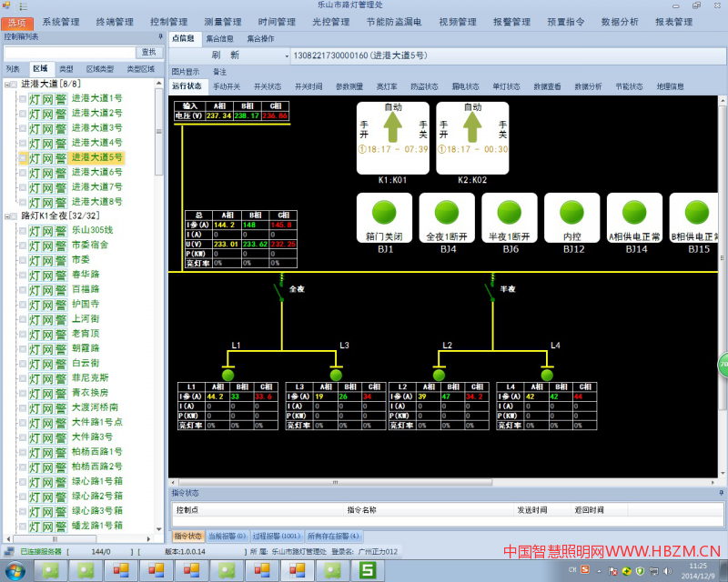Viewport: 728px width, 582px height.
Task: Tick the checkbox next to 乐山305线
Action: click(23, 230)
